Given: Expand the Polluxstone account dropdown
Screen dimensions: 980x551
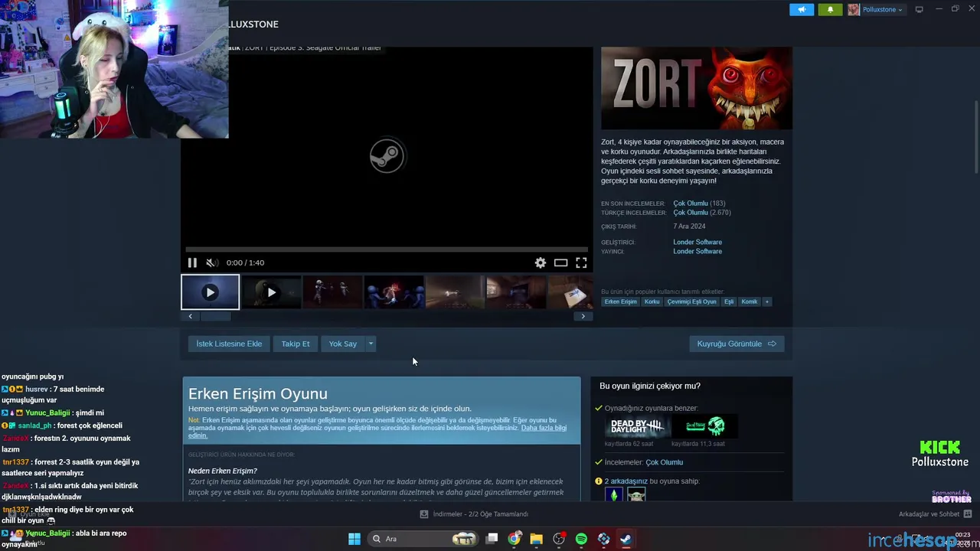Looking at the screenshot, I should pyautogui.click(x=876, y=9).
